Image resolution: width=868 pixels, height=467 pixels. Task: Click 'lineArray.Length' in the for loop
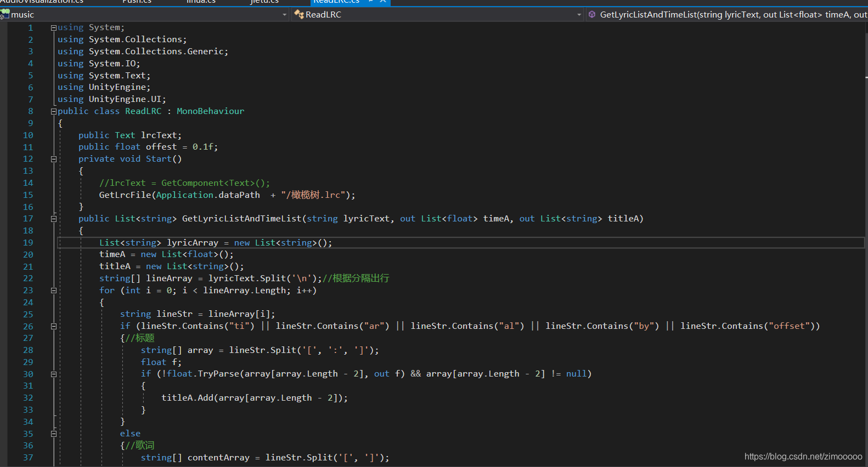tap(245, 291)
